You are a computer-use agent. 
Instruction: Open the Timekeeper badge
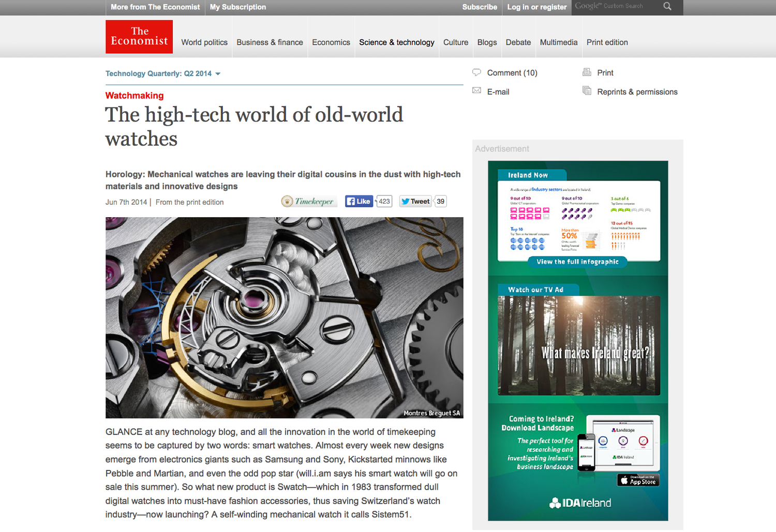coord(309,202)
